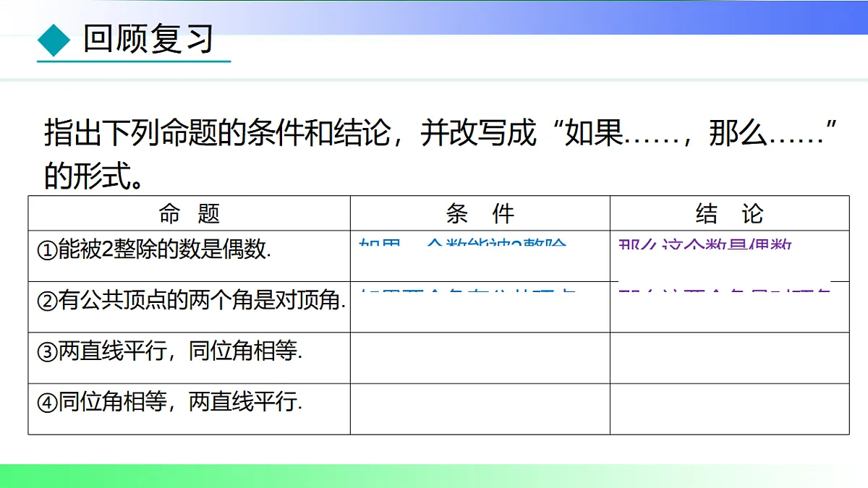Select the table header 结 论
868x488 pixels.
click(x=729, y=214)
